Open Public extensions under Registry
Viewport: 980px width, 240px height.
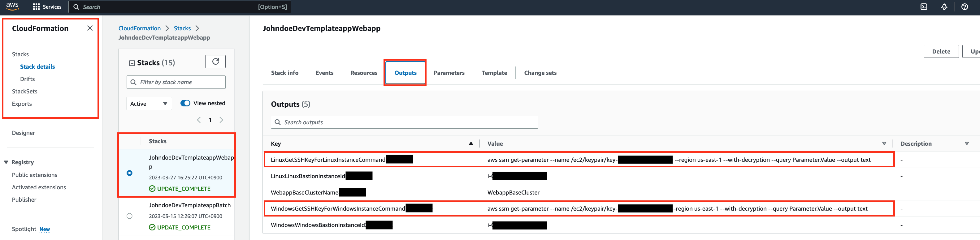[x=34, y=175]
